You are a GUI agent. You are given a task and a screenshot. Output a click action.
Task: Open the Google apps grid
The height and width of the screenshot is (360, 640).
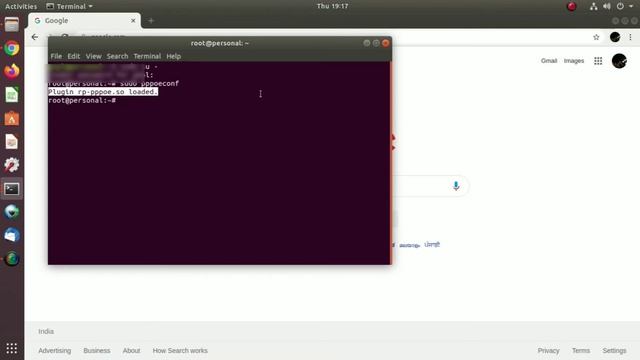[598, 61]
